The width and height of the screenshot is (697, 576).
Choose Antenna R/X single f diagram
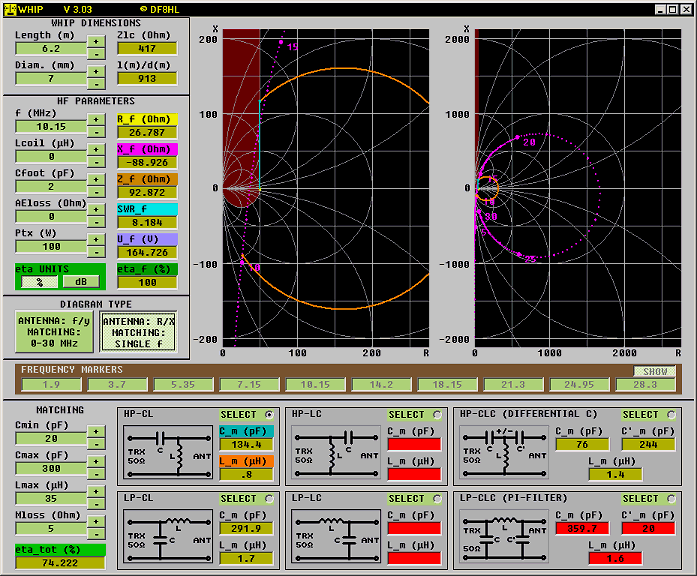tap(138, 333)
